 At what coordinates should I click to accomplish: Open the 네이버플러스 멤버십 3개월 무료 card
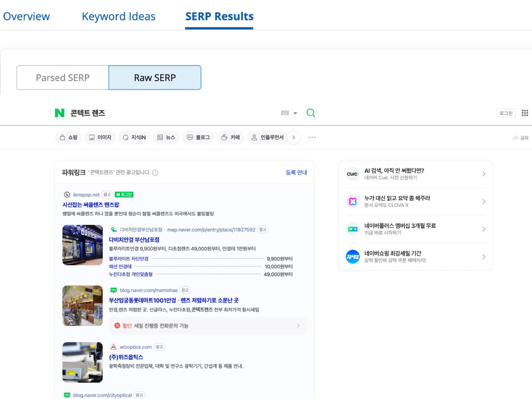coord(416,229)
